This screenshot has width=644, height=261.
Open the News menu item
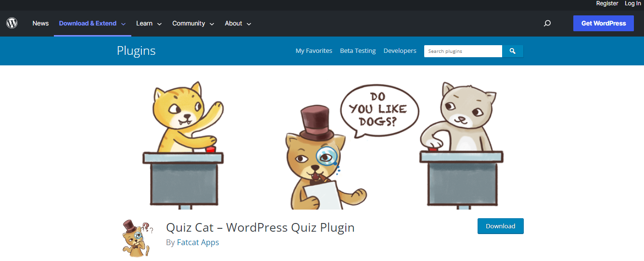pos(40,23)
